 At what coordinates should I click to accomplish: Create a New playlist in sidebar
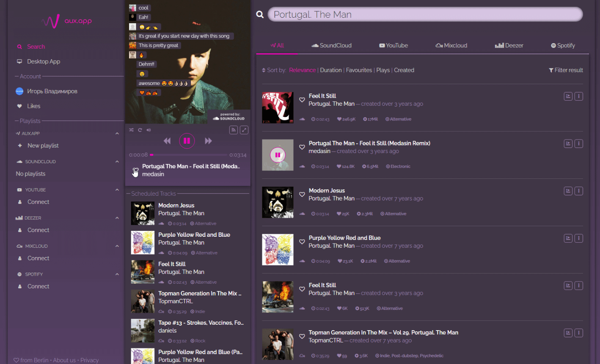tap(43, 145)
